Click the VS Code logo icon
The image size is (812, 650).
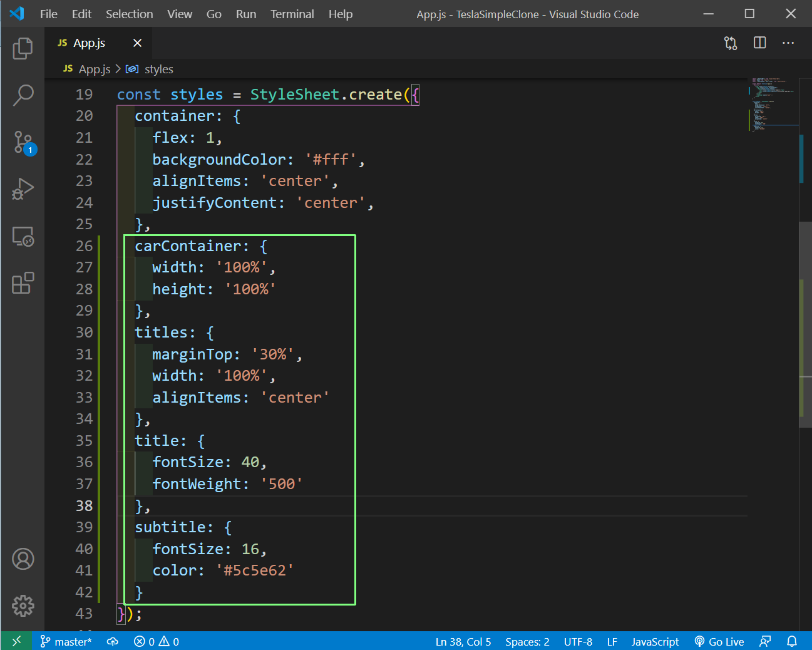coord(17,13)
